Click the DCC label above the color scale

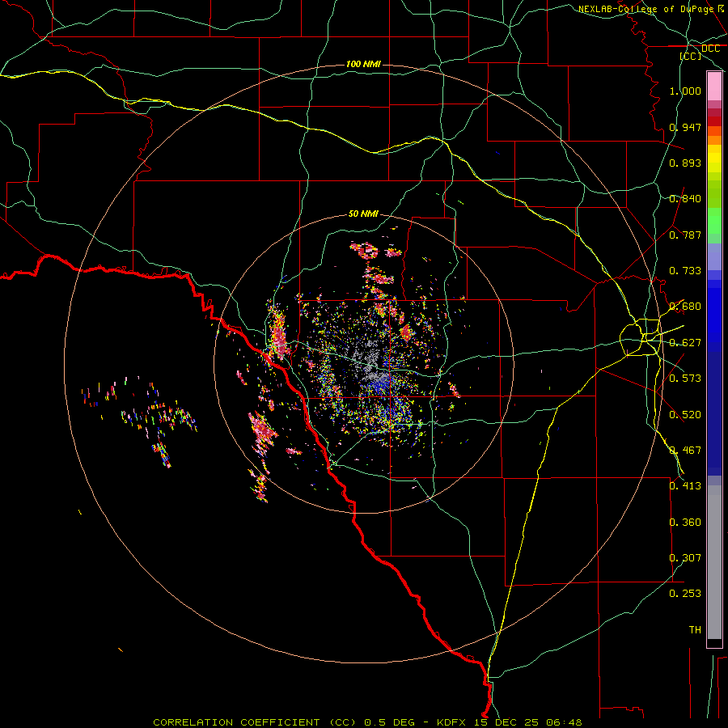(710, 49)
